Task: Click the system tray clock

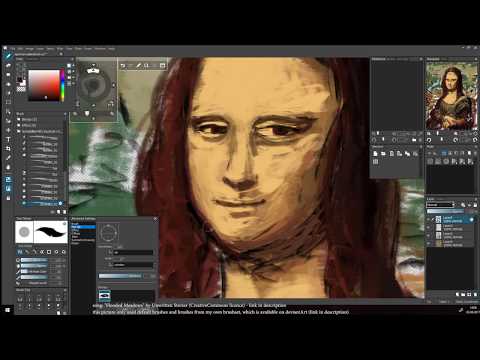Action: (473, 310)
